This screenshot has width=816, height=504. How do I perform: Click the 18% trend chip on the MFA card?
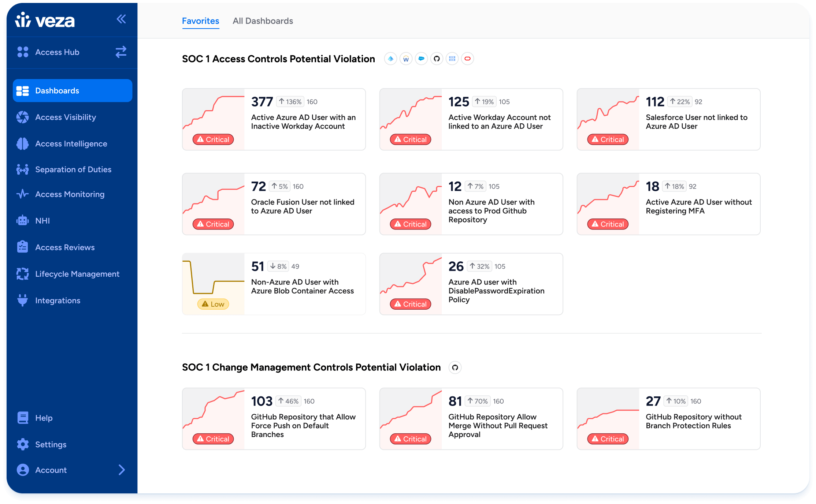tap(674, 186)
